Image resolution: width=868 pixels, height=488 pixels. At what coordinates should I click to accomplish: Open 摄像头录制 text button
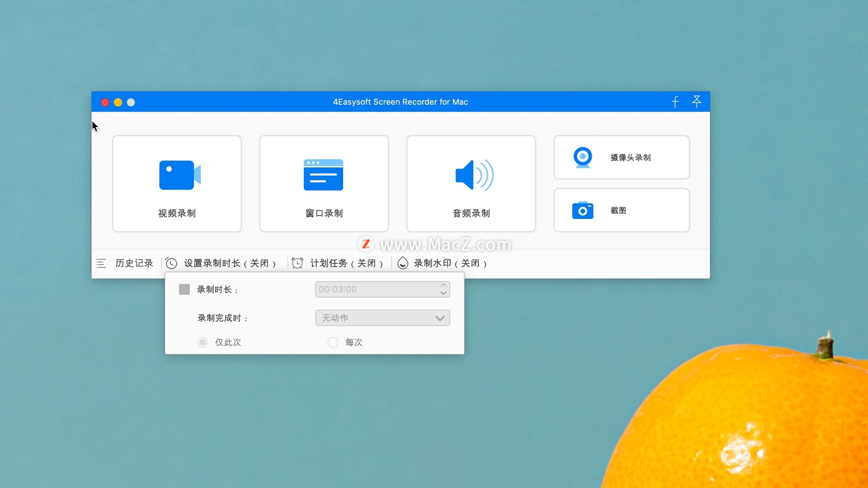pos(631,157)
